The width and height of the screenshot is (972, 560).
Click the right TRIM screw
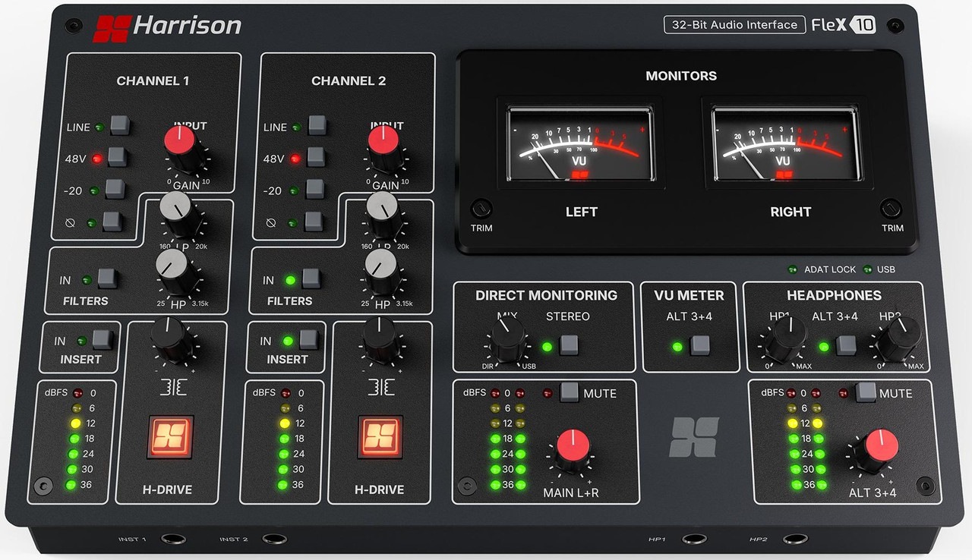(x=890, y=209)
